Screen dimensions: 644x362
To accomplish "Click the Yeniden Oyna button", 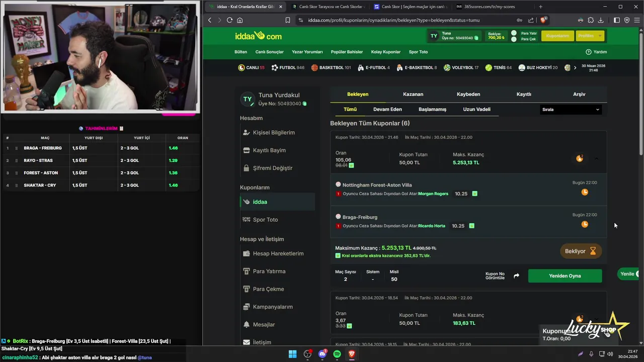I will click(x=565, y=276).
